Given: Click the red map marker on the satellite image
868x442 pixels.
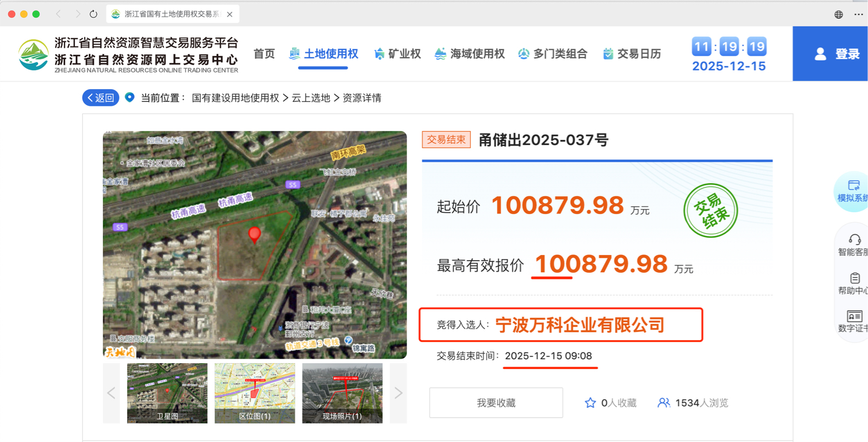Looking at the screenshot, I should pos(254,235).
